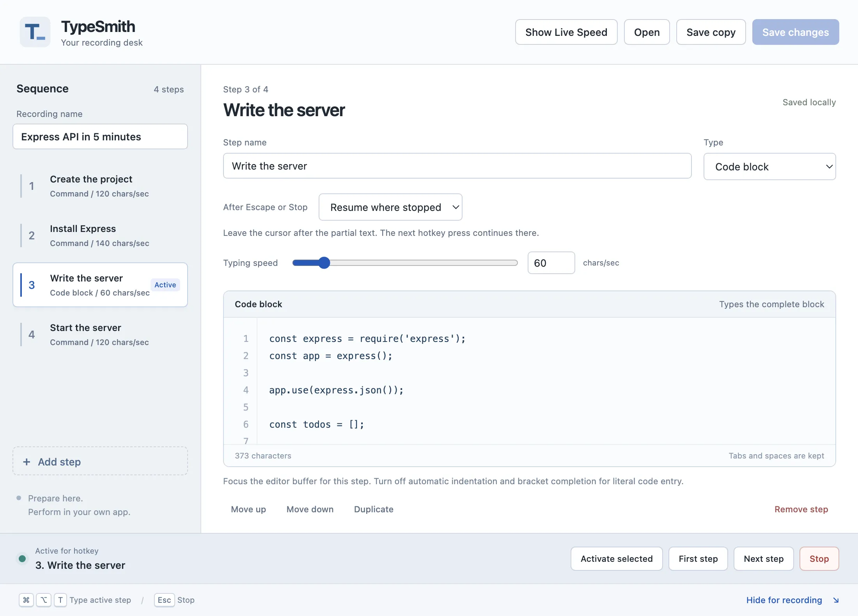Click the typing speed slider handle
This screenshot has height=616, width=858.
click(324, 263)
